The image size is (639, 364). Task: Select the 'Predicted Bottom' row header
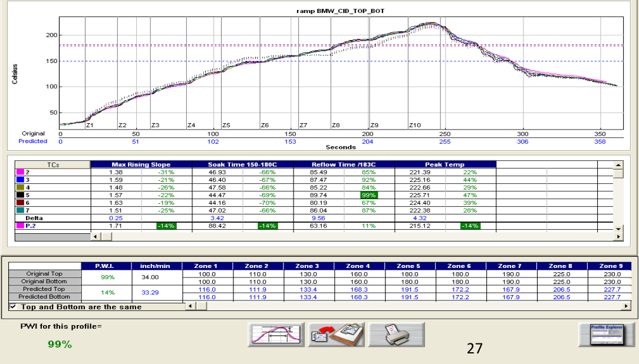pyautogui.click(x=44, y=297)
